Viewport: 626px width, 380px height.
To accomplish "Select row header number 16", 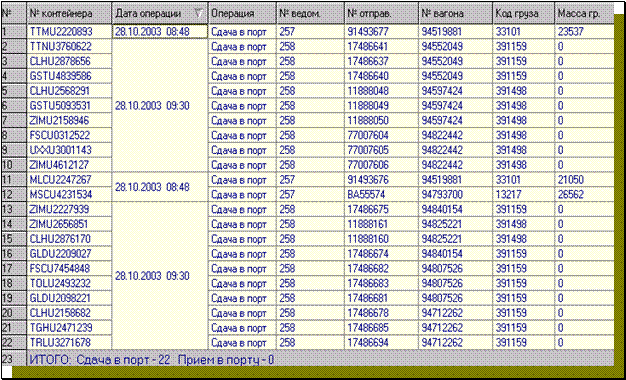I will [13, 253].
